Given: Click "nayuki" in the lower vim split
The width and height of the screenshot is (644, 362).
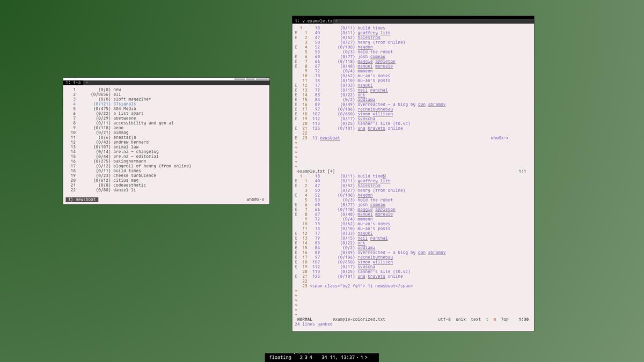Looking at the screenshot, I should [365, 233].
